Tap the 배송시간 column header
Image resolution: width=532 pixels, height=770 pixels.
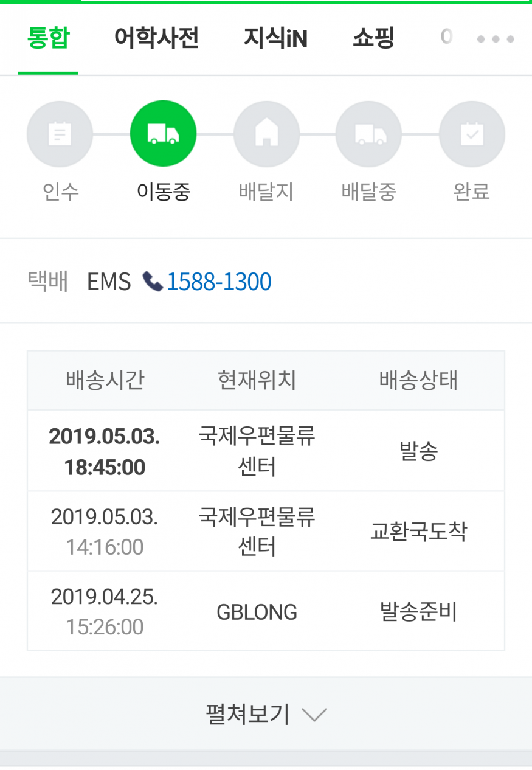[105, 380]
